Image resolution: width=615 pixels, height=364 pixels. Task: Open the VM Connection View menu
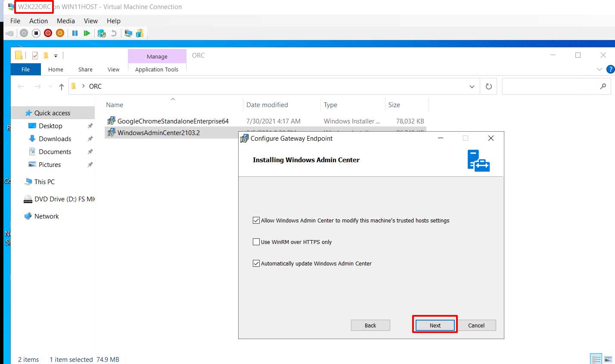tap(91, 21)
